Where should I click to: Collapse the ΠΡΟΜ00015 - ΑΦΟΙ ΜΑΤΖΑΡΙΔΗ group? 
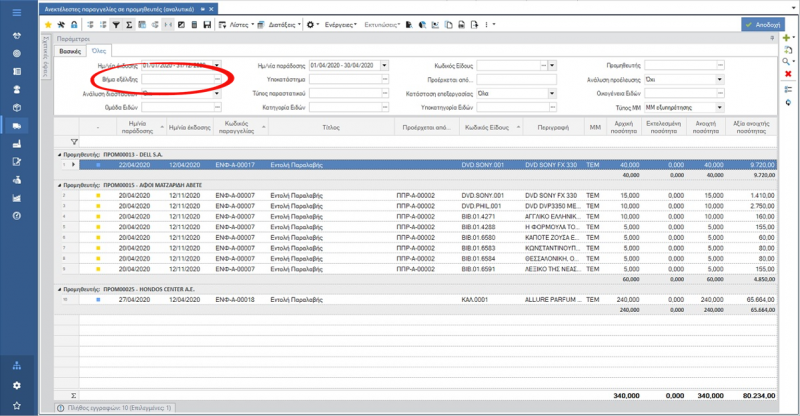pos(59,185)
